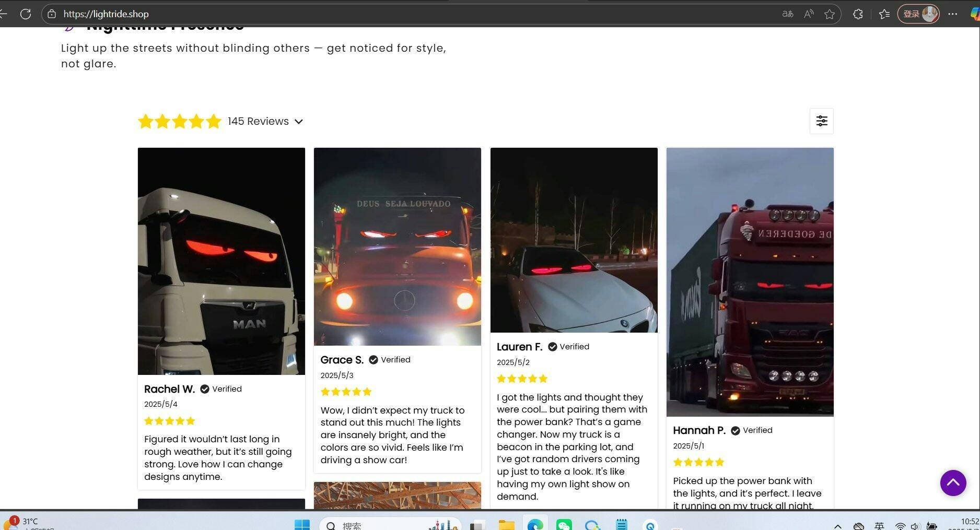Show hidden system tray icons
This screenshot has width=980, height=530.
tap(837, 526)
